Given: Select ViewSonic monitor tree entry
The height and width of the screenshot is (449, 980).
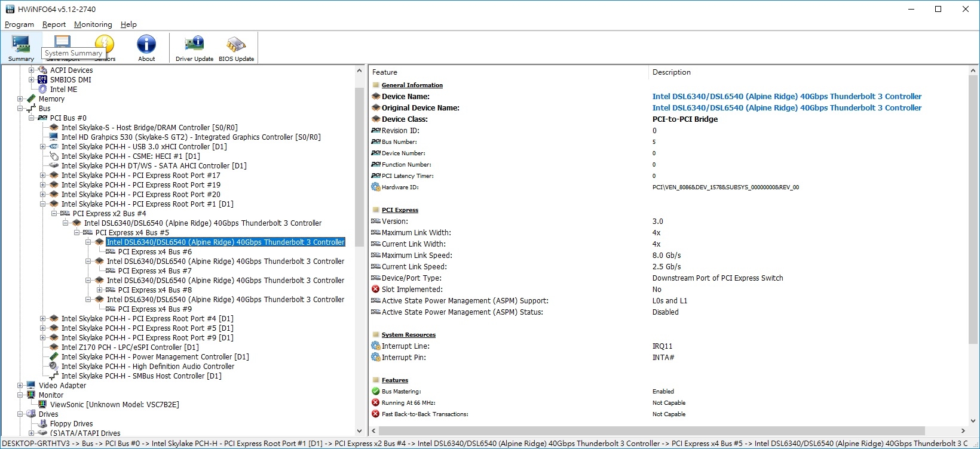Looking at the screenshot, I should click(114, 405).
